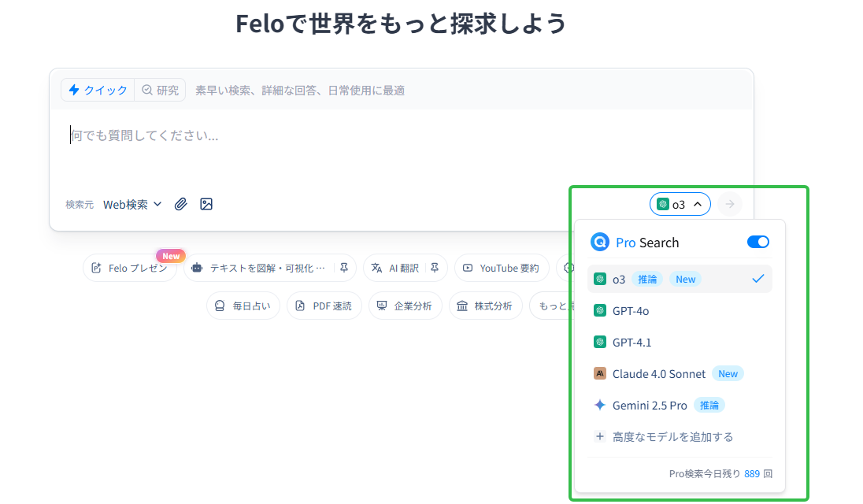Choose Claude 4.0 Sonnet model

[x=680, y=373]
